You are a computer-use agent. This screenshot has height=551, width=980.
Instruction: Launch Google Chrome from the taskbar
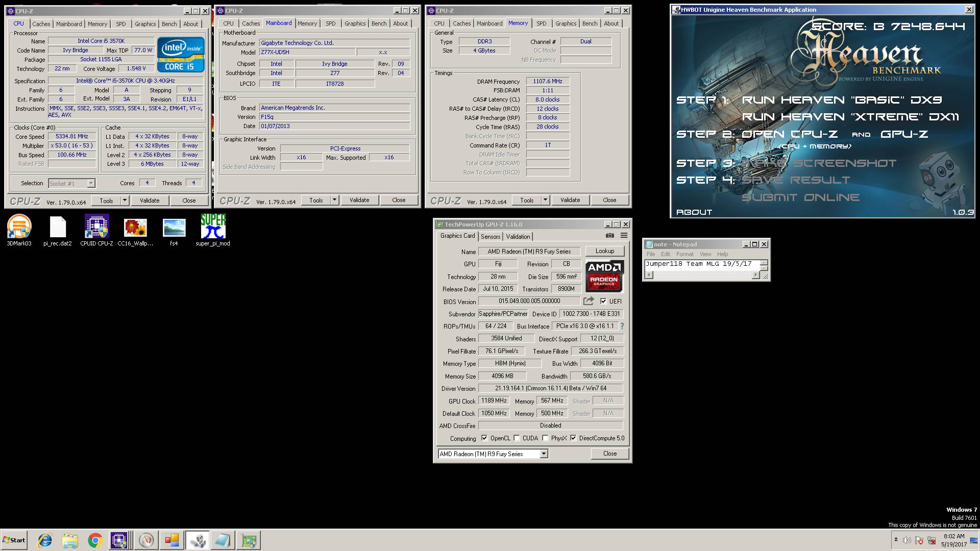pos(95,540)
